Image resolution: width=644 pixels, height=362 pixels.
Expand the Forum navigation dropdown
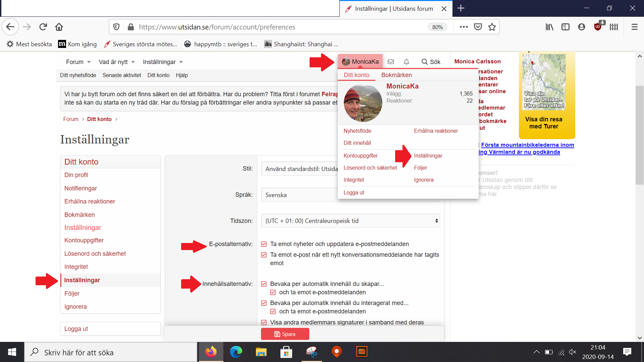click(78, 62)
